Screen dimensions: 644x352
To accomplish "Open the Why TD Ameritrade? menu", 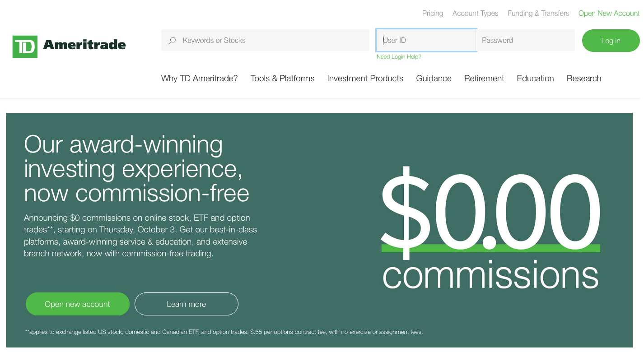I will click(x=199, y=79).
